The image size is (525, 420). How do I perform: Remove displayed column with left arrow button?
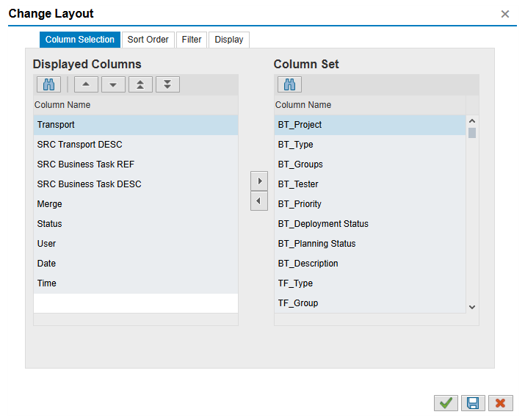coord(259,200)
